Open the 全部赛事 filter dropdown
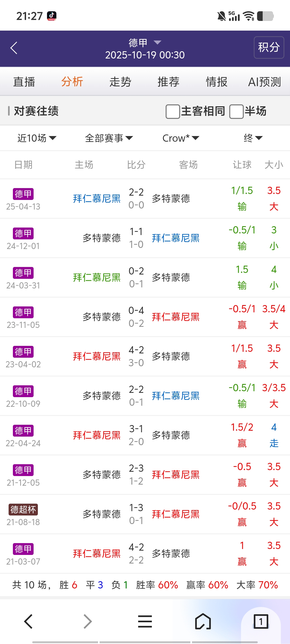 point(109,138)
